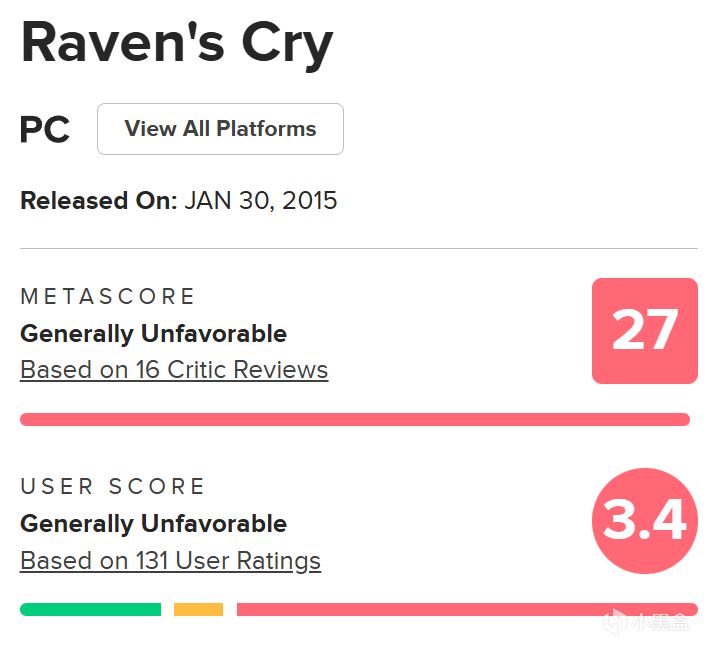Open the 16 Critic Reviews link
The height and width of the screenshot is (651, 710).
click(174, 370)
